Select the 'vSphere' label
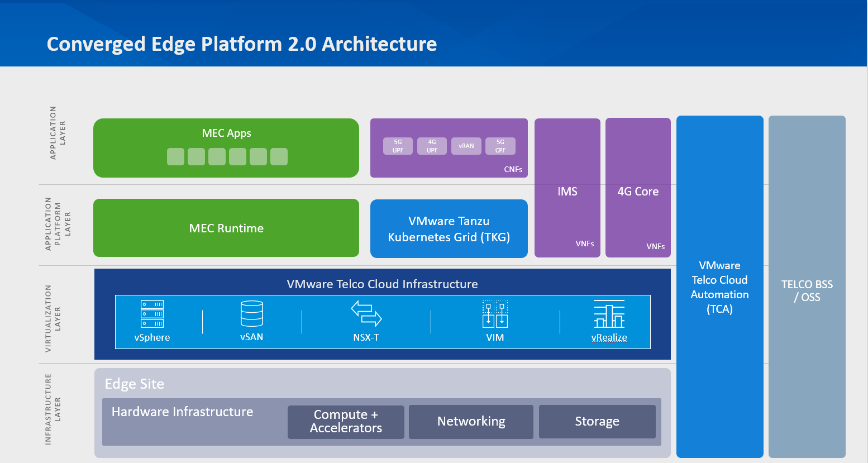868x463 pixels. [152, 337]
